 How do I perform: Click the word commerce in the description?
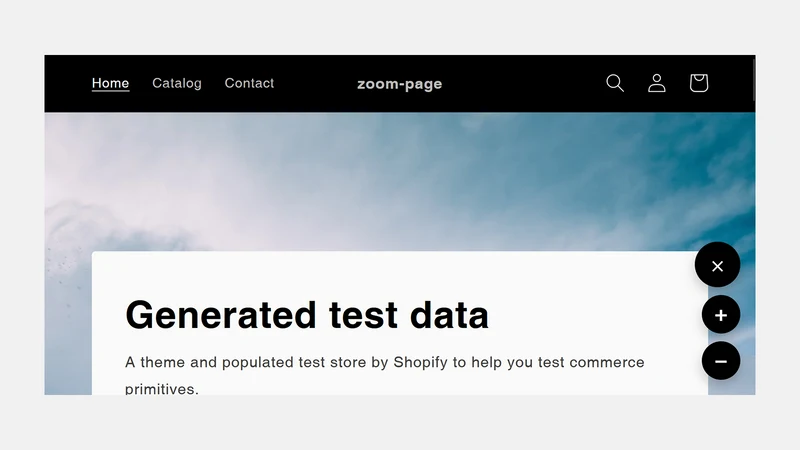click(x=607, y=363)
